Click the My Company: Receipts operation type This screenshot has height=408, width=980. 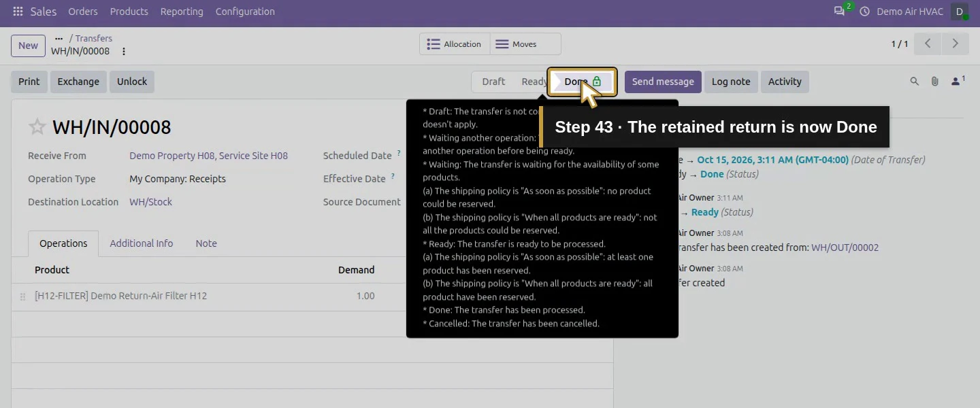(x=178, y=179)
